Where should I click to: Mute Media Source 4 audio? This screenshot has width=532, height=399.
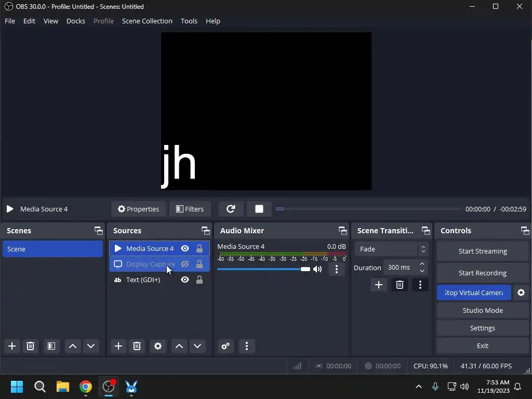coord(317,269)
